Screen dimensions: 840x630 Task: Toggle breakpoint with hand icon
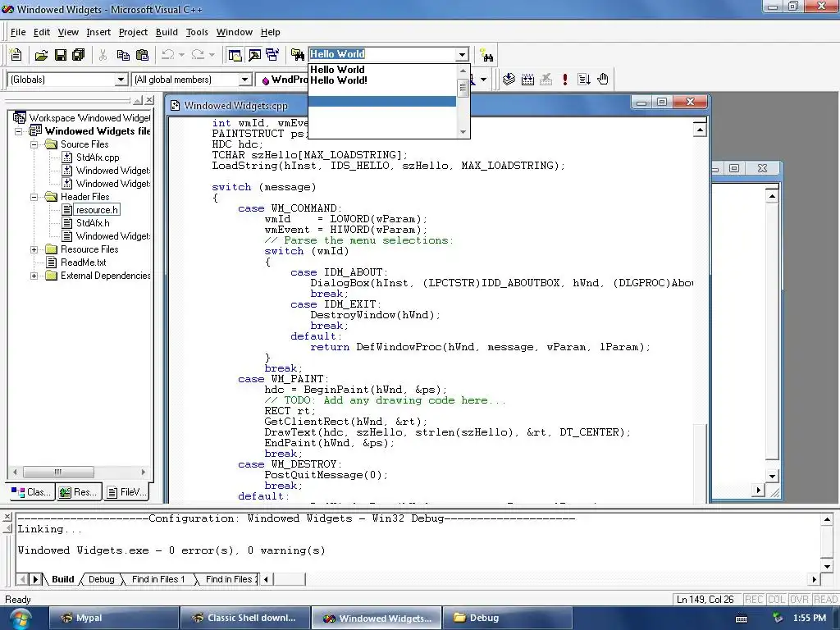click(x=603, y=80)
